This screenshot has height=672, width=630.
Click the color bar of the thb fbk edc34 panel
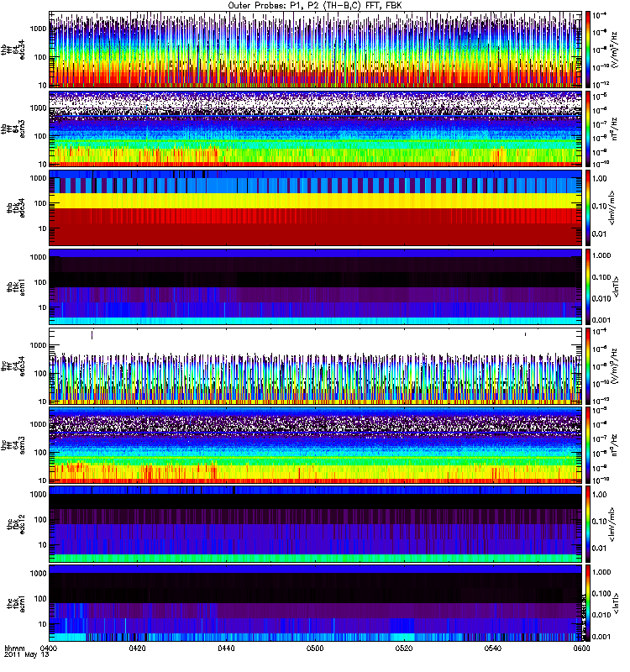tap(588, 207)
